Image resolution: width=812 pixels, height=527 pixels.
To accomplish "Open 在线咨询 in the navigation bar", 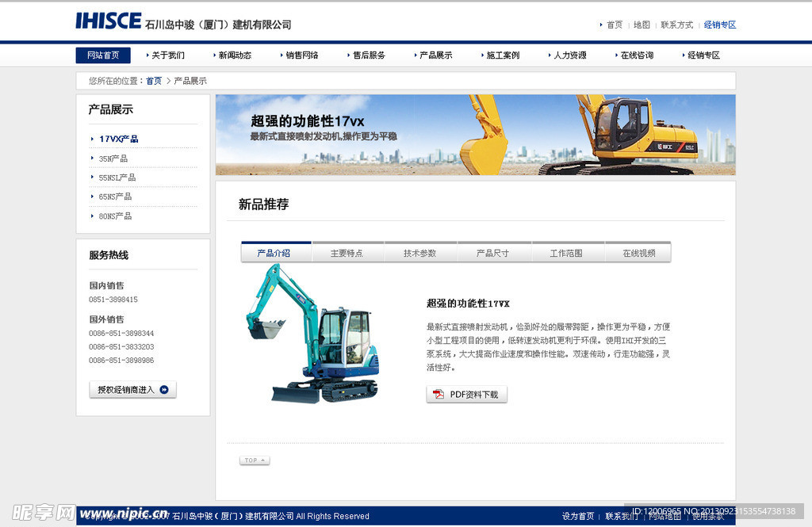I will click(x=637, y=55).
